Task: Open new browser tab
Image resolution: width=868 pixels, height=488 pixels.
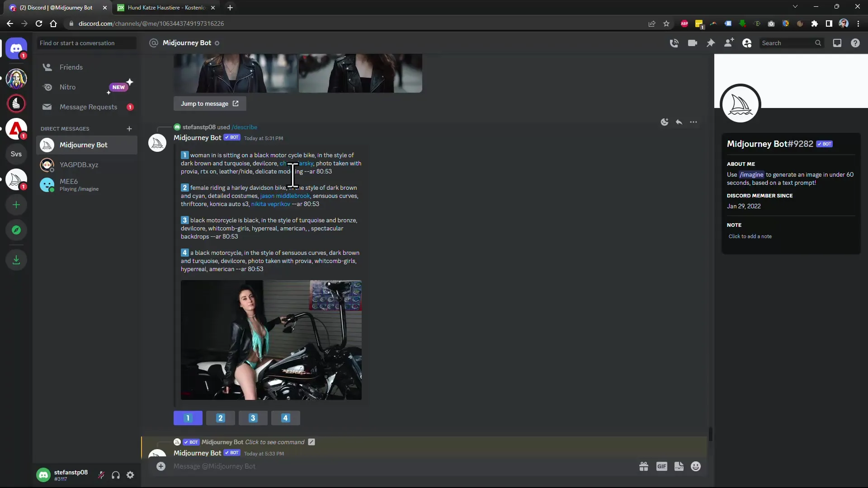Action: [x=230, y=8]
